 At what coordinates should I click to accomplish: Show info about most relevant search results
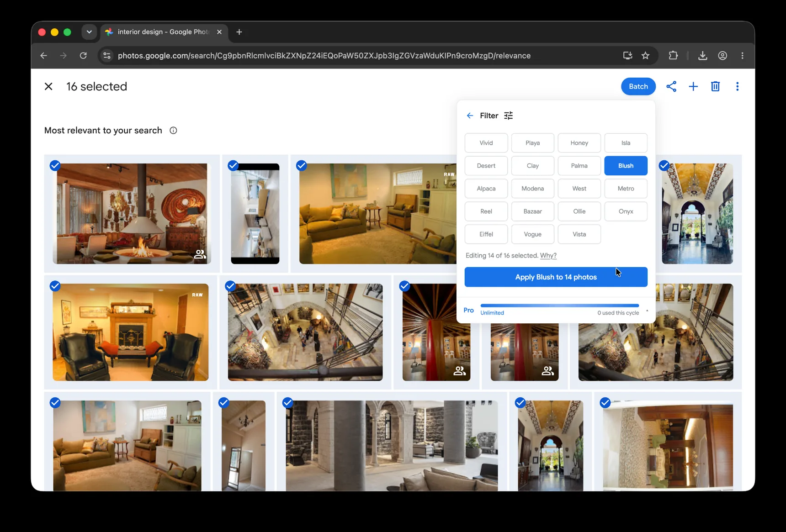[x=173, y=131]
